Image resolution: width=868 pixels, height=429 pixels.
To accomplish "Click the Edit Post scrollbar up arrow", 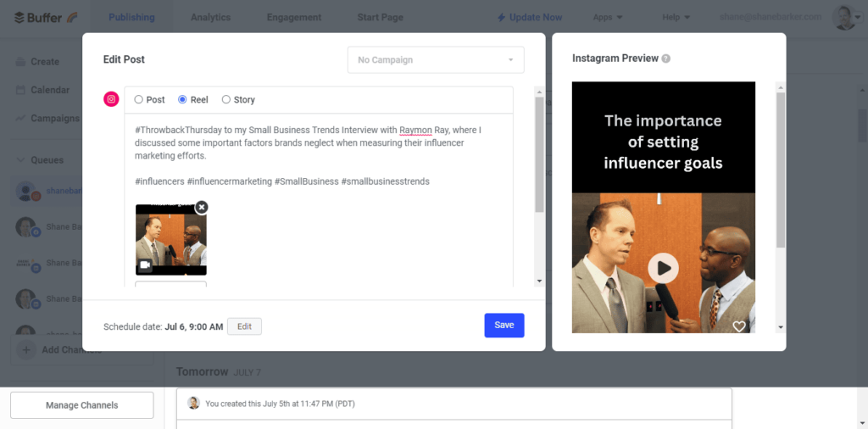I will 540,92.
